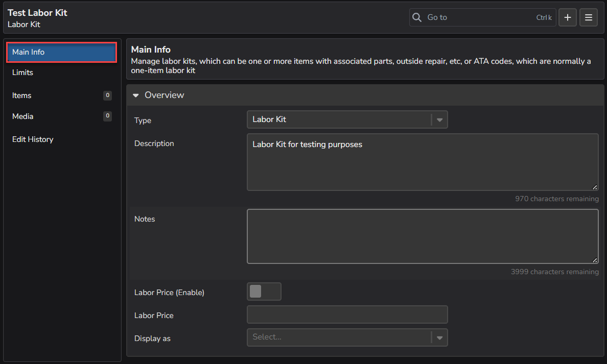
Task: Click the plus icon to create new record
Action: (x=567, y=17)
